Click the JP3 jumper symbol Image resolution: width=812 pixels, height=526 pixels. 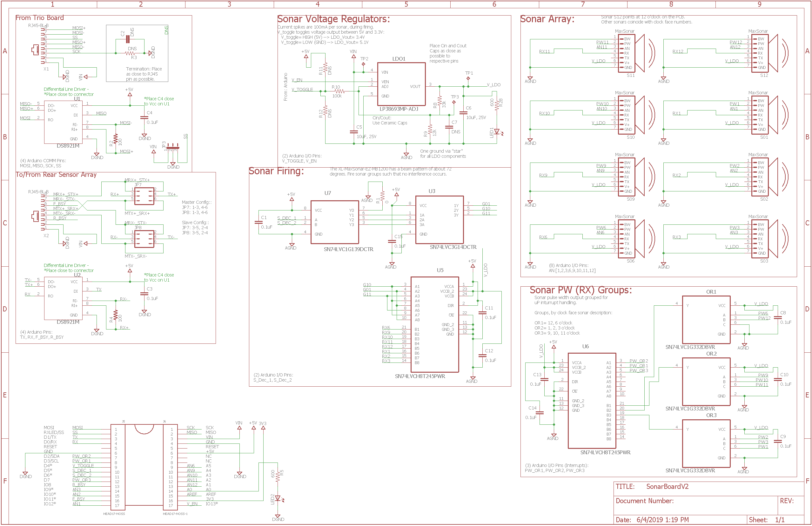[x=173, y=148]
